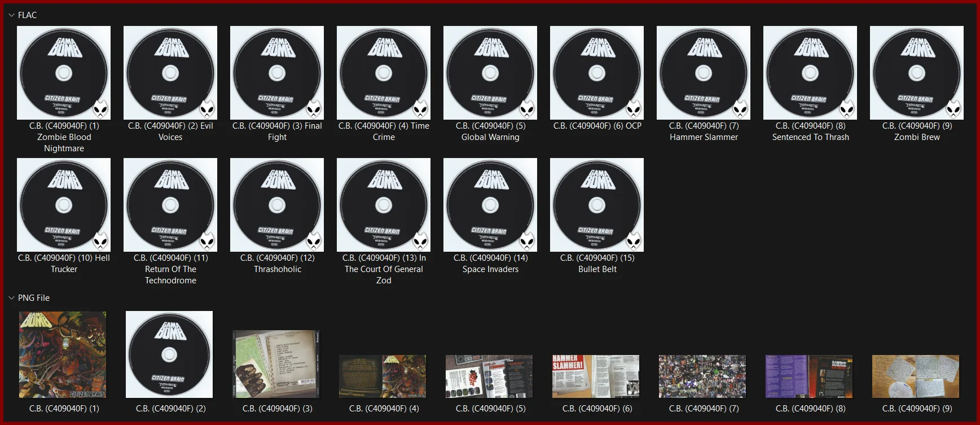
Task: Collapse the FLAC group
Action: point(11,15)
